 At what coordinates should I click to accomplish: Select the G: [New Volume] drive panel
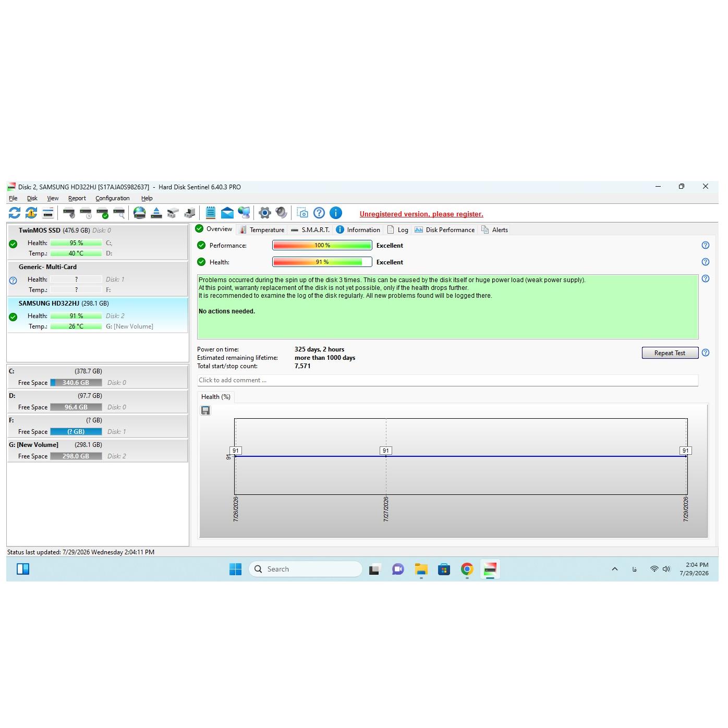pos(98,450)
